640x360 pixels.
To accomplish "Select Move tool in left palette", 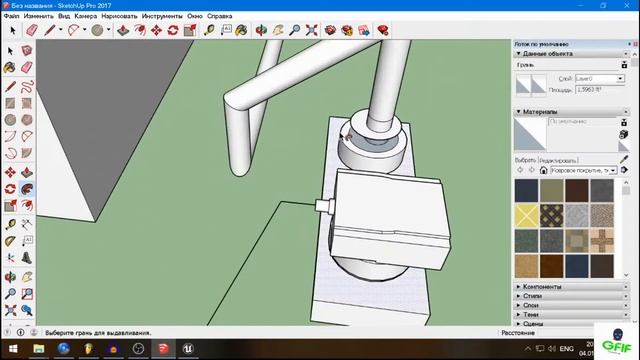I will click(10, 172).
